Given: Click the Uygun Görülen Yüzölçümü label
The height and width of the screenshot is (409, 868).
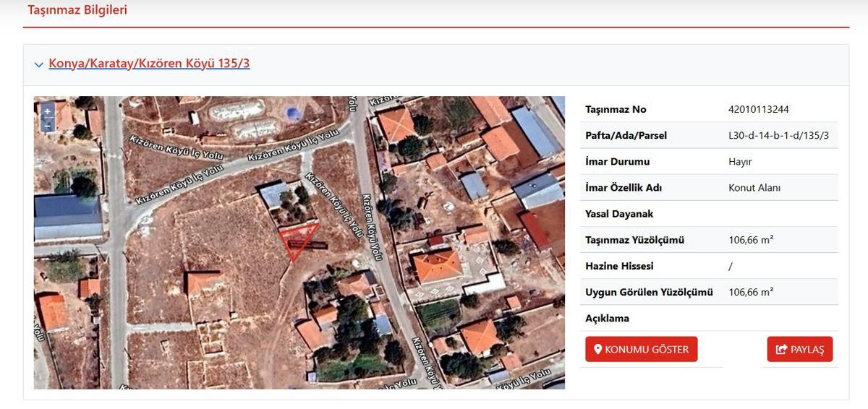Looking at the screenshot, I should (649, 292).
